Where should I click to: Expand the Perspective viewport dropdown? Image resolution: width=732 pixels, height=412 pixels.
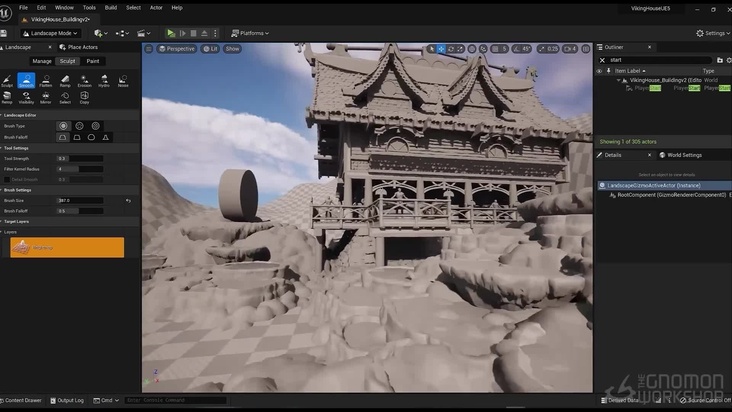[177, 48]
